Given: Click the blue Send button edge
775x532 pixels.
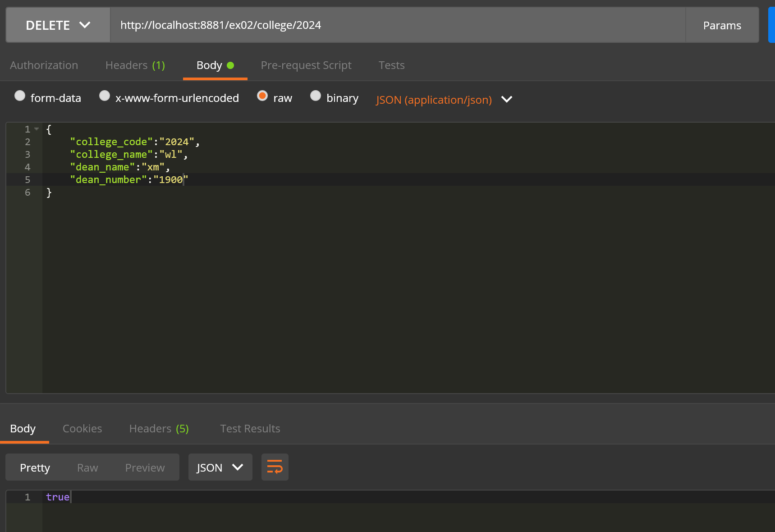Looking at the screenshot, I should (x=771, y=25).
